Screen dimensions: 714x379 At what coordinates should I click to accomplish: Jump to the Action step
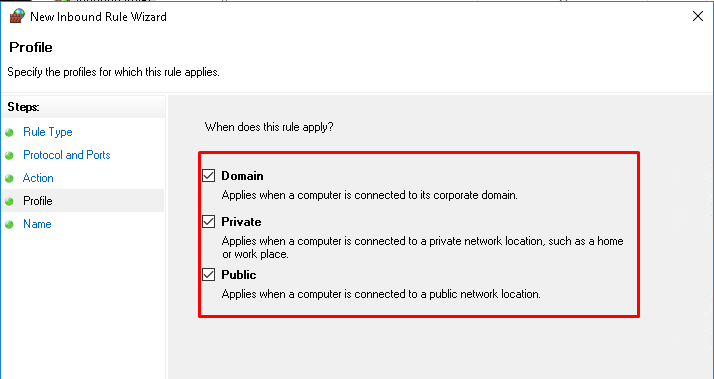click(38, 178)
